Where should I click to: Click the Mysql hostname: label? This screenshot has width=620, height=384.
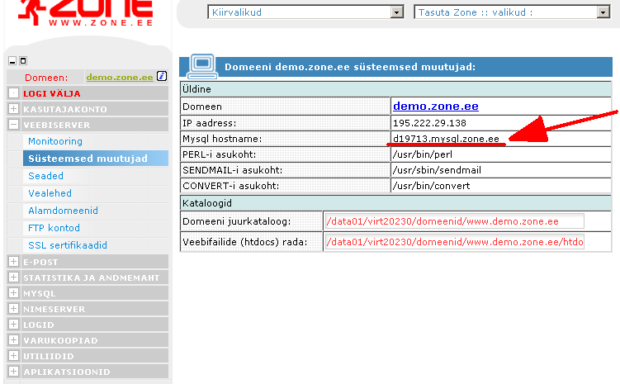[222, 139]
